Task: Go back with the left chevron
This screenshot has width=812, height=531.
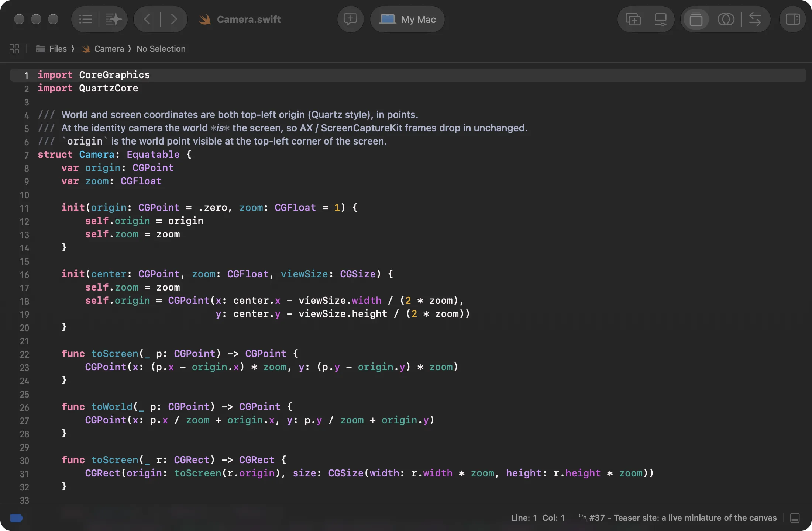Action: [x=147, y=19]
